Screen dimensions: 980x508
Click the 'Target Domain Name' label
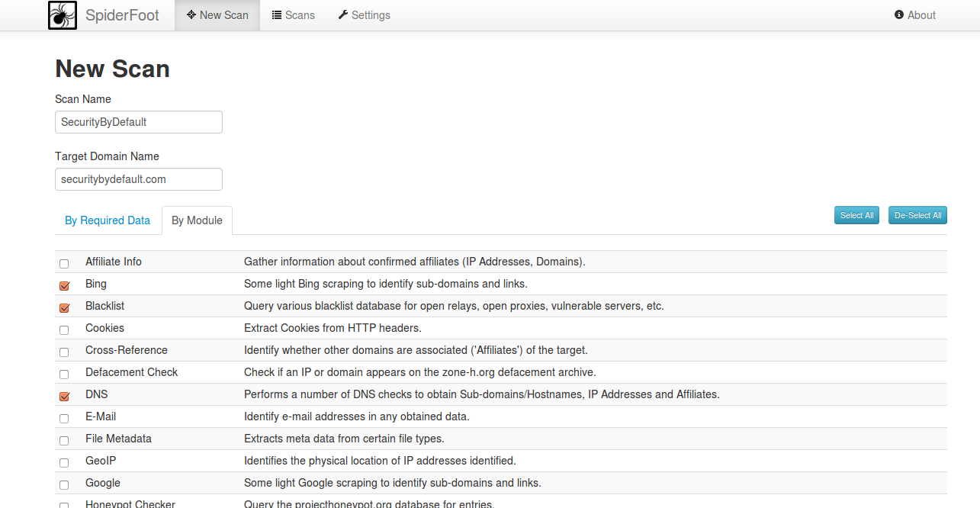click(x=107, y=156)
